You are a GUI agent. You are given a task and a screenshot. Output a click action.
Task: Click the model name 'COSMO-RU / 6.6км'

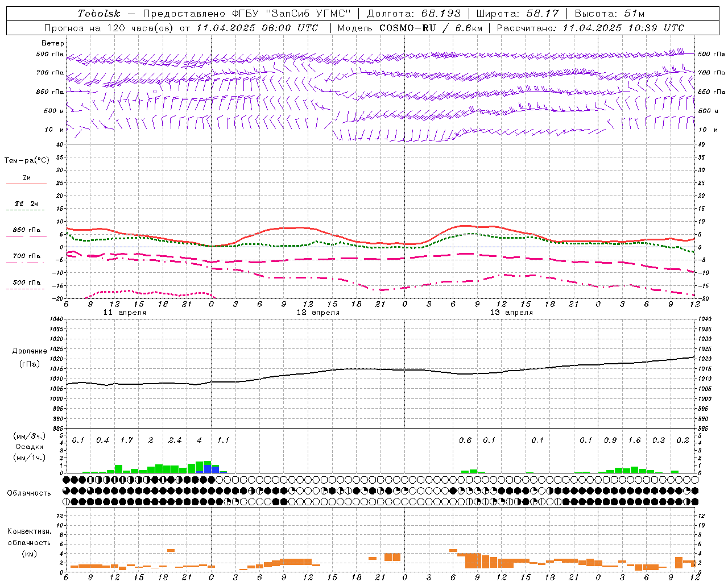coord(431,28)
